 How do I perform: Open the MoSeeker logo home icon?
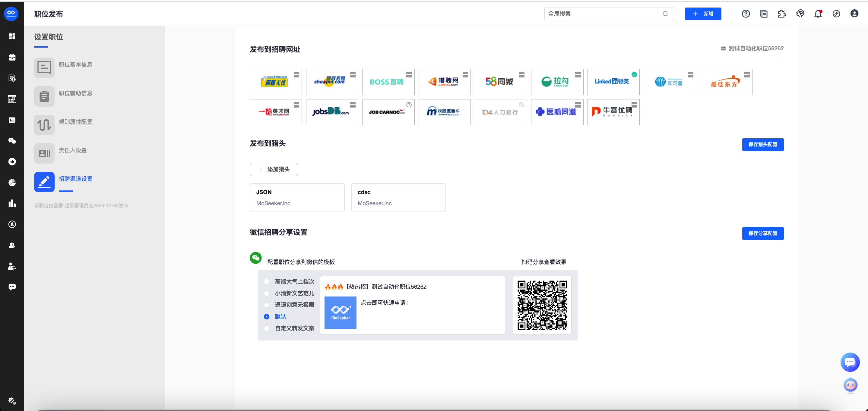coord(11,14)
